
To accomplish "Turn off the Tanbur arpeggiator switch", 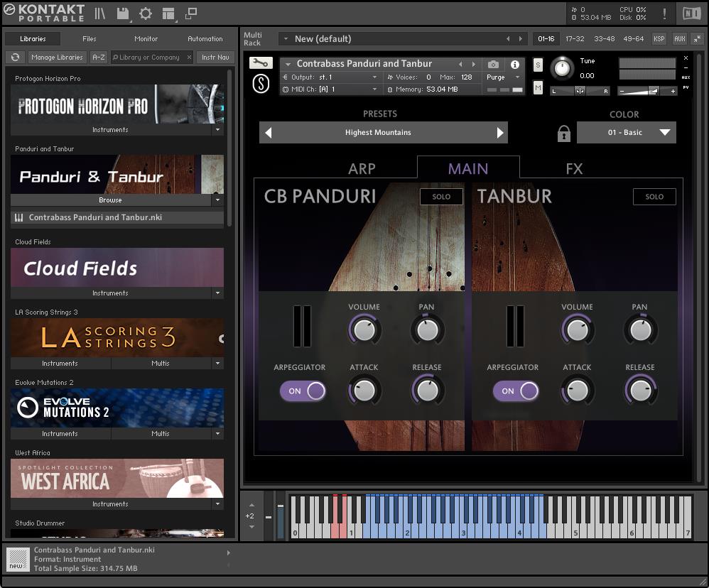I will click(516, 391).
